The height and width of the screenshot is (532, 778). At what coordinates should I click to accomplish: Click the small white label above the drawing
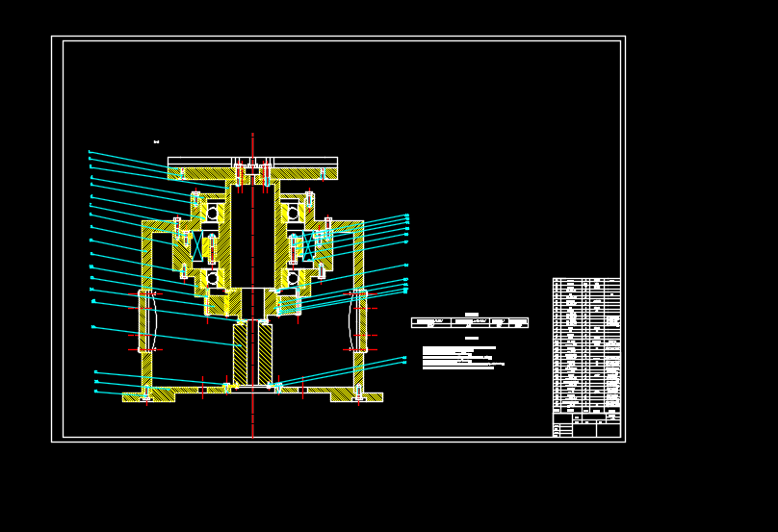[x=156, y=141]
